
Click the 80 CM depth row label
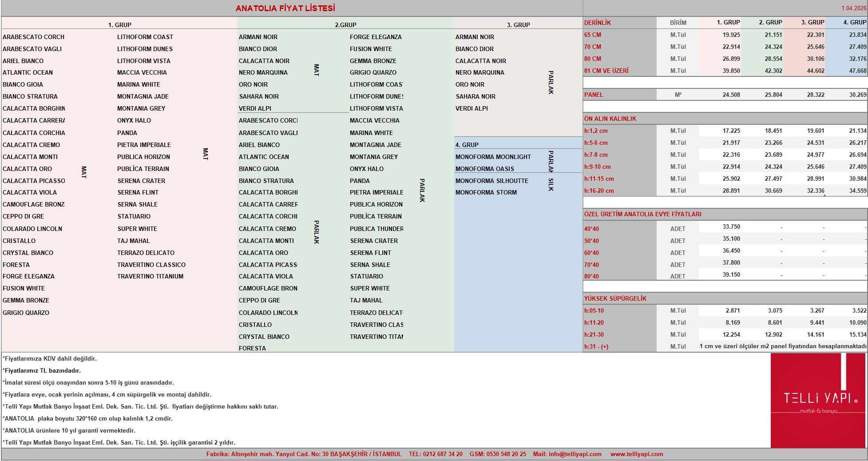point(593,59)
